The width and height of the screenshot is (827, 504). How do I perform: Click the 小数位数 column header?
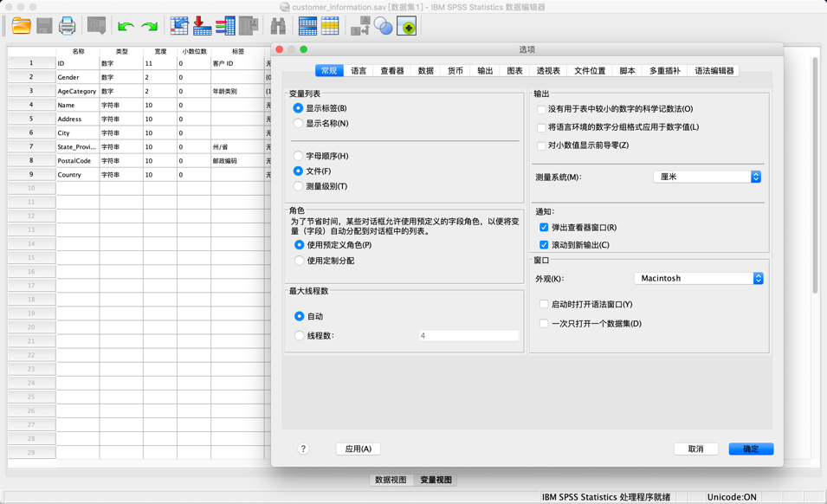194,51
